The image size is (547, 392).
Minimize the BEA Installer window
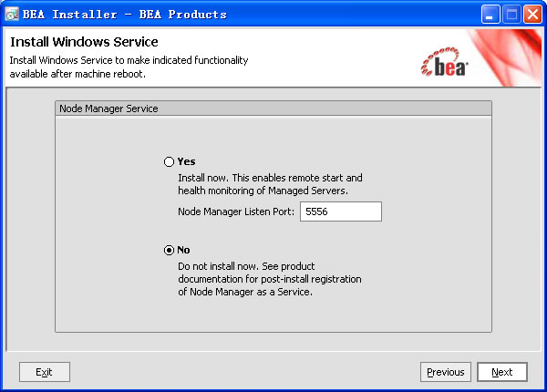[x=490, y=15]
